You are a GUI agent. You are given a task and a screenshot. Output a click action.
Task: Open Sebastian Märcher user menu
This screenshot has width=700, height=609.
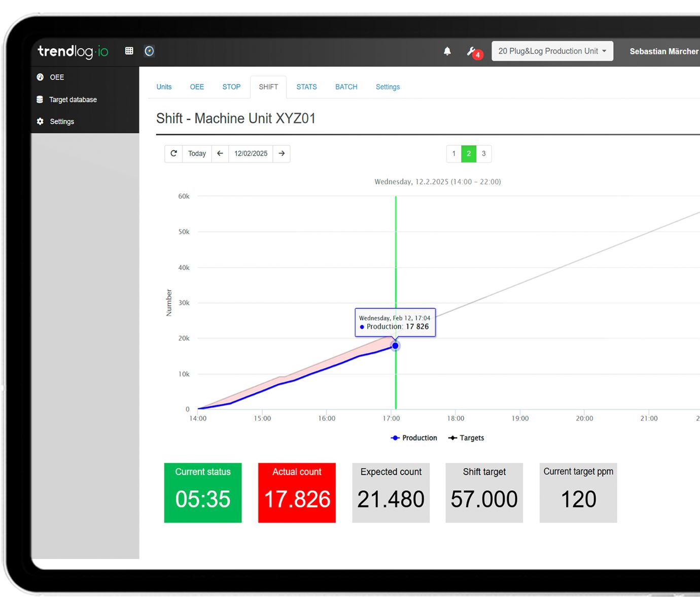click(x=664, y=51)
